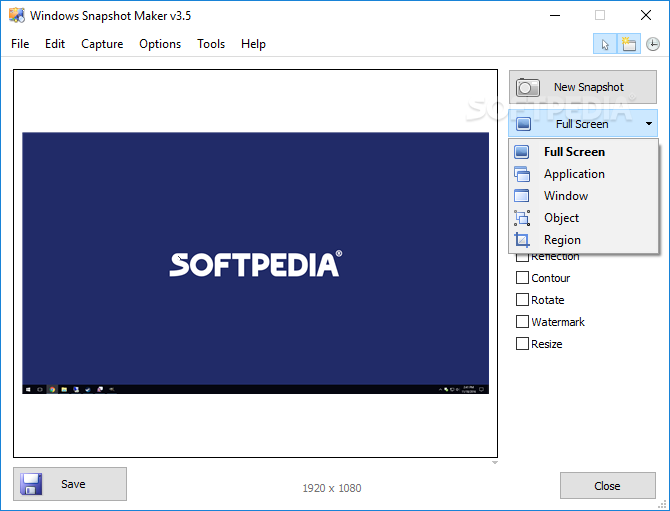
Task: Open the Edit menu
Action: (x=55, y=44)
